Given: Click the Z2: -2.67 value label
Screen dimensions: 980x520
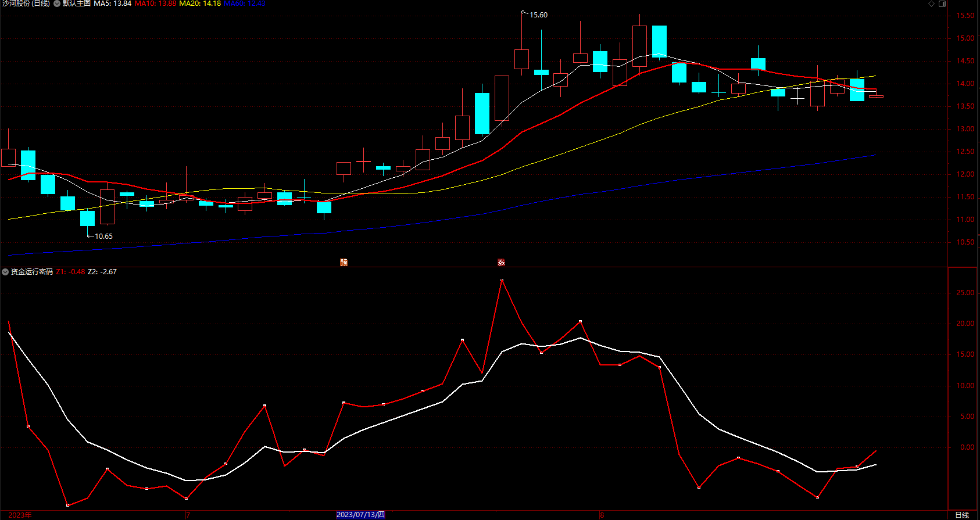Looking at the screenshot, I should (102, 271).
